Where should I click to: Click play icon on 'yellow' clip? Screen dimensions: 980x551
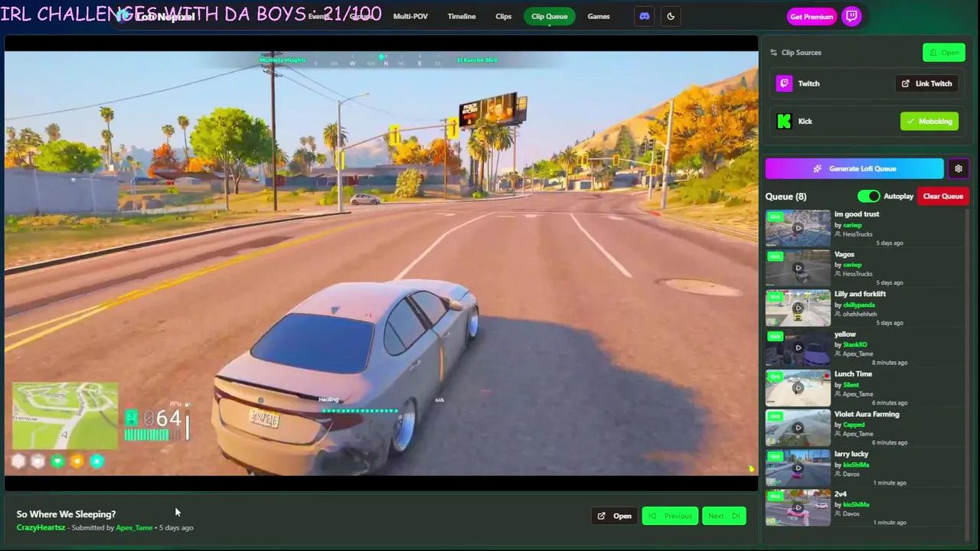pyautogui.click(x=798, y=347)
